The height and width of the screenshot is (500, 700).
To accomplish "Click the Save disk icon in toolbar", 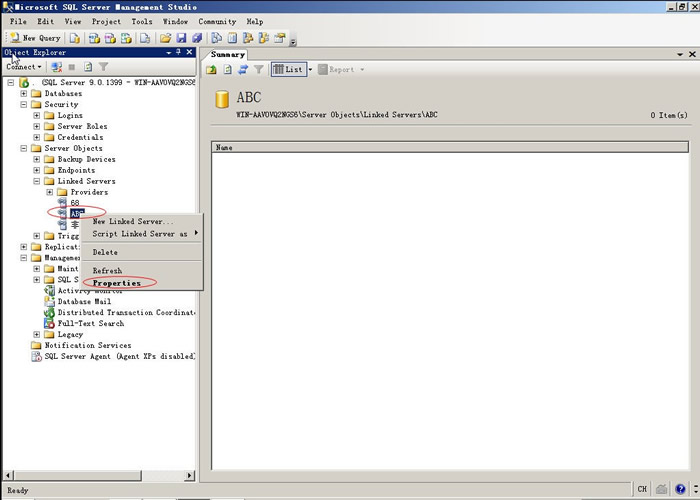I will tap(180, 38).
